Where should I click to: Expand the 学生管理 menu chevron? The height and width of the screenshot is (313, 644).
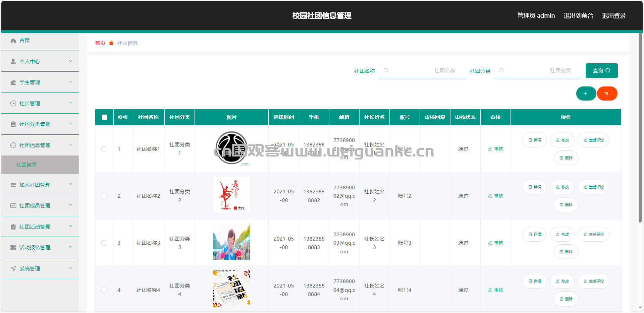[x=70, y=82]
